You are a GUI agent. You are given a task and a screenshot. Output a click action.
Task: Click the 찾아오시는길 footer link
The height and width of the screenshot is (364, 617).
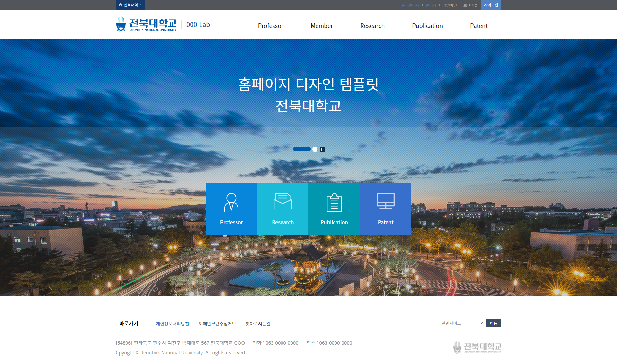258,324
